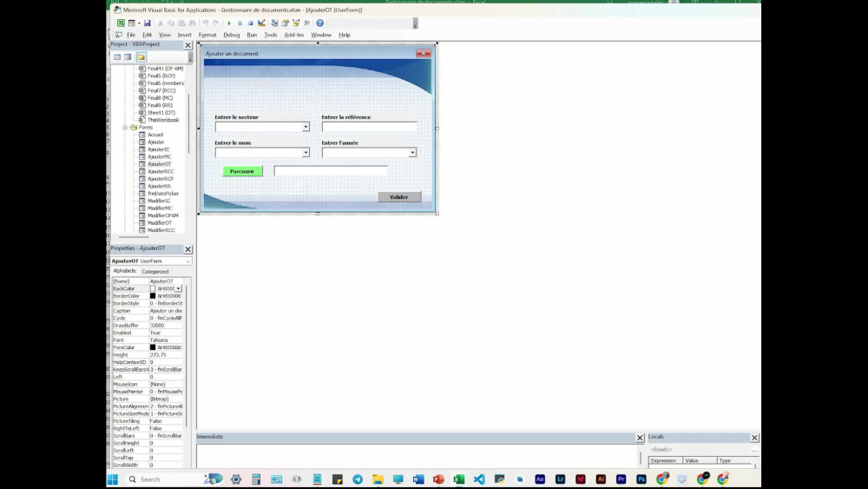Open the Edit menu

(x=148, y=35)
